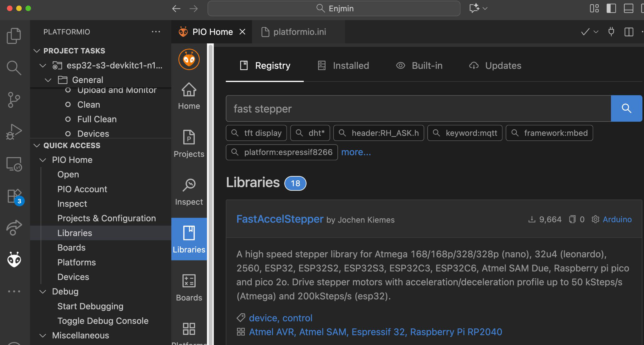
Task: Open the Search view in activity bar
Action: [x=14, y=68]
